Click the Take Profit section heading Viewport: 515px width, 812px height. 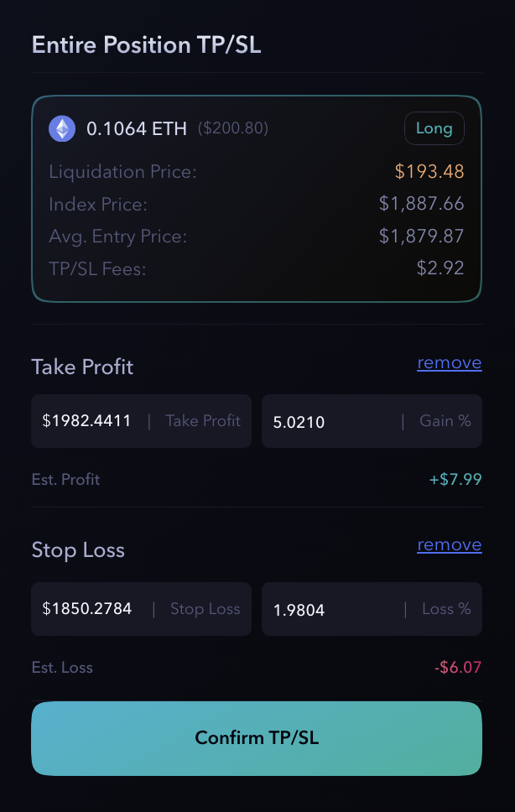tap(82, 367)
